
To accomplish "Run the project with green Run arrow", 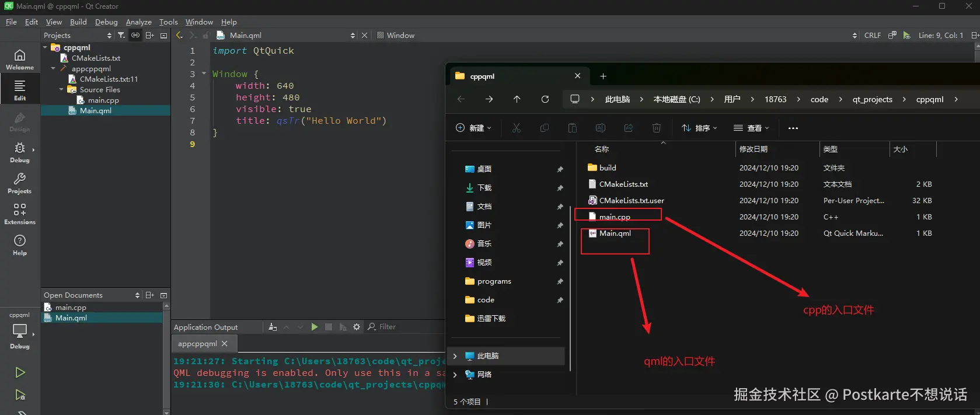I will coord(20,372).
